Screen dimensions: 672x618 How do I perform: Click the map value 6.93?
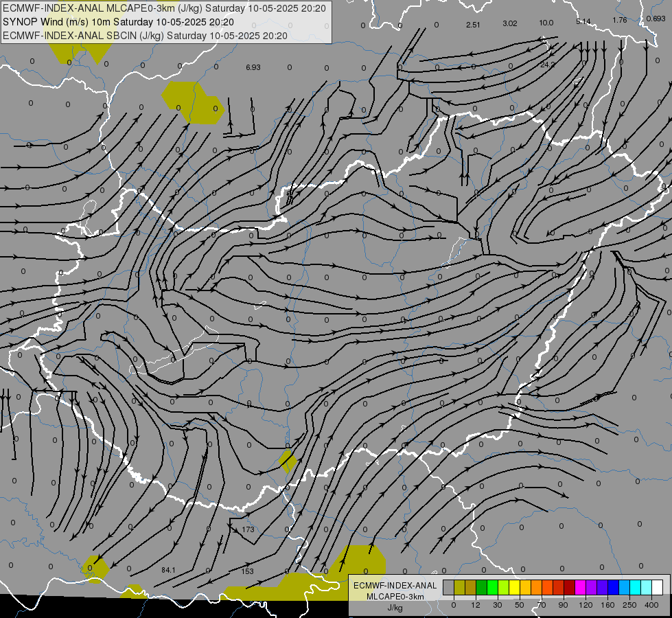(x=253, y=67)
